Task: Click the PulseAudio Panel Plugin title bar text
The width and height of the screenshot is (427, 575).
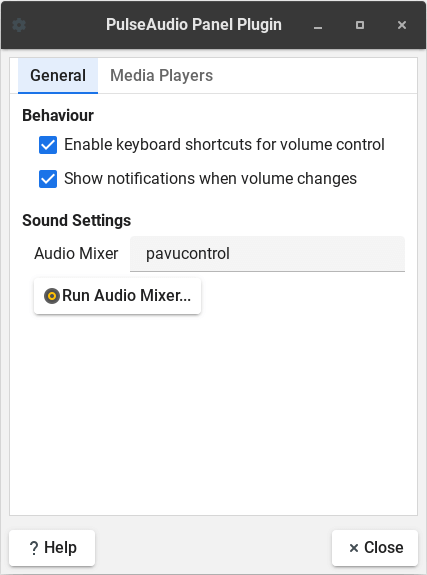Action: click(x=194, y=25)
